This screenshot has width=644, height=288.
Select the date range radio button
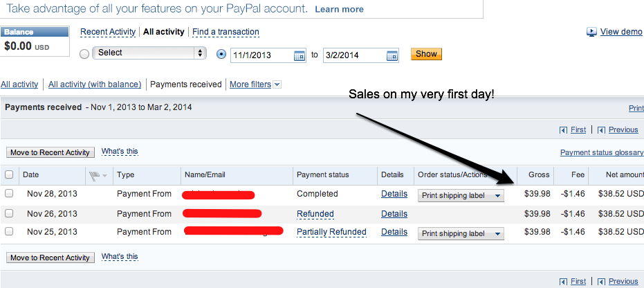pos(221,54)
